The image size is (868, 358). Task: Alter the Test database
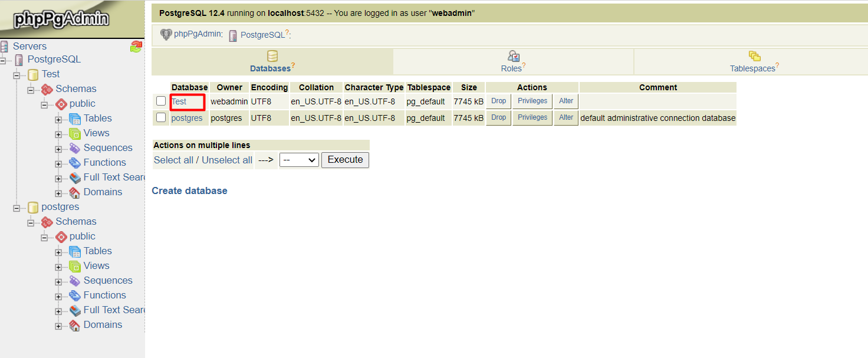point(566,101)
